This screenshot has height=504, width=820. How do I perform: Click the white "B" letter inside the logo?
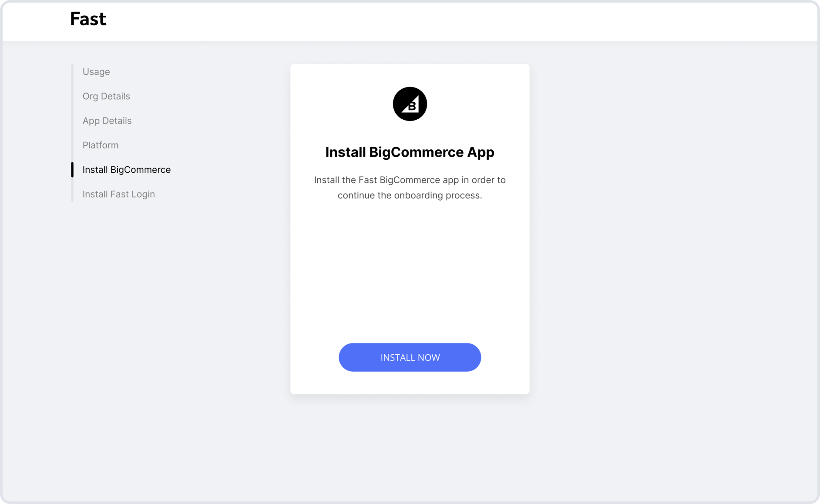[x=412, y=106]
